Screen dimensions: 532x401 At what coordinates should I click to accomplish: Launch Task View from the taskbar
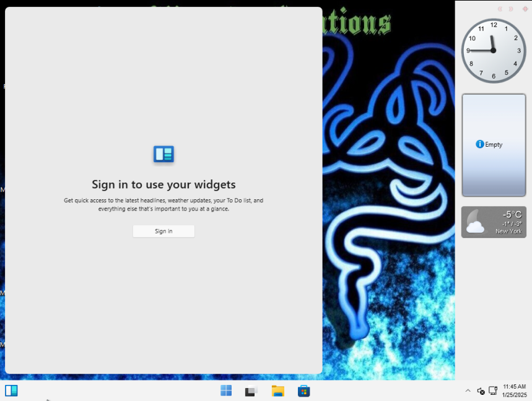click(x=251, y=391)
